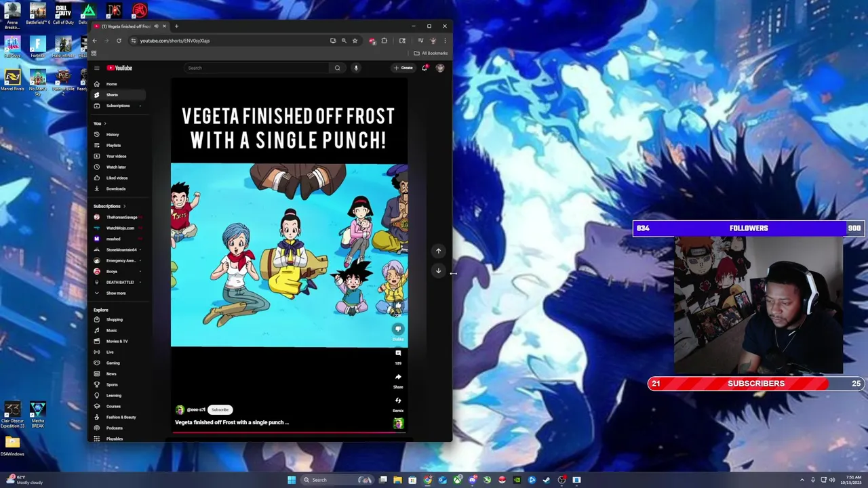
Task: Open Liked videos
Action: [118, 178]
